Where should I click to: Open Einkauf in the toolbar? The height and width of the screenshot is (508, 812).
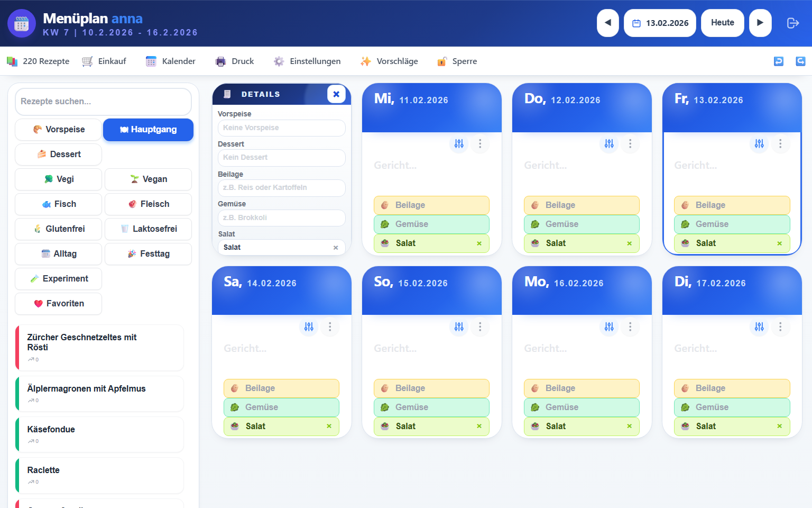[x=104, y=61]
